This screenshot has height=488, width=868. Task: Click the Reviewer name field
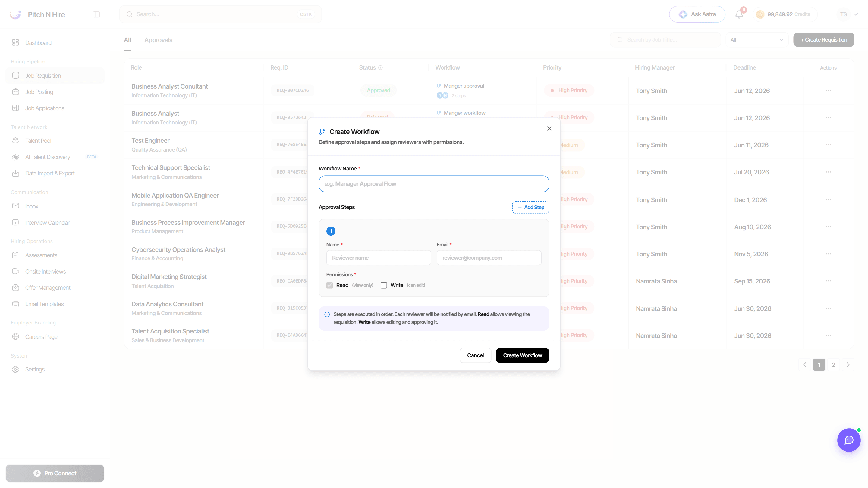coord(379,258)
